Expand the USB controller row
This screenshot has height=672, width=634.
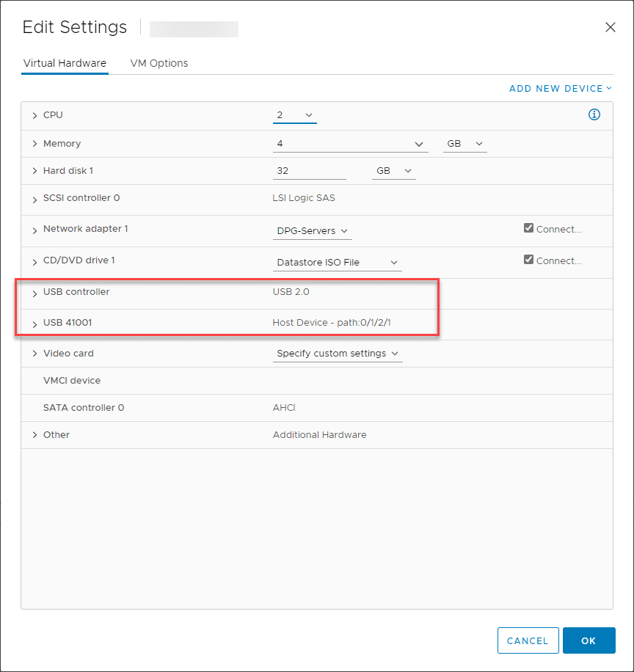pyautogui.click(x=34, y=293)
